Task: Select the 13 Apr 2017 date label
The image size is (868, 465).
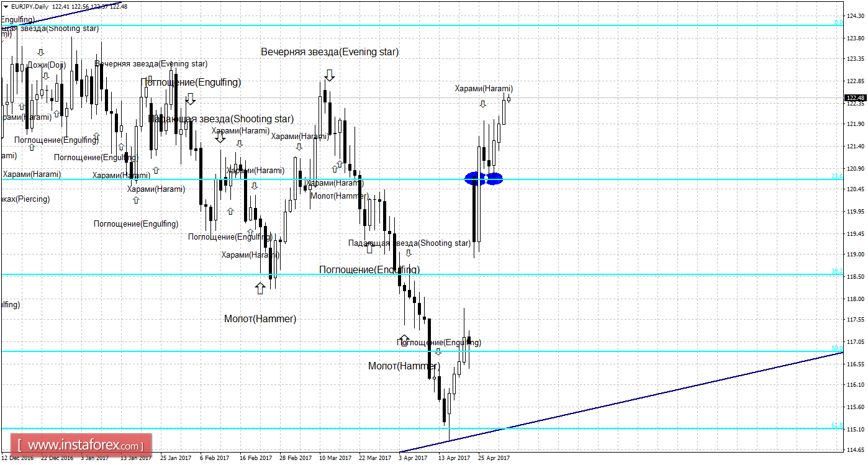Action: tap(454, 458)
